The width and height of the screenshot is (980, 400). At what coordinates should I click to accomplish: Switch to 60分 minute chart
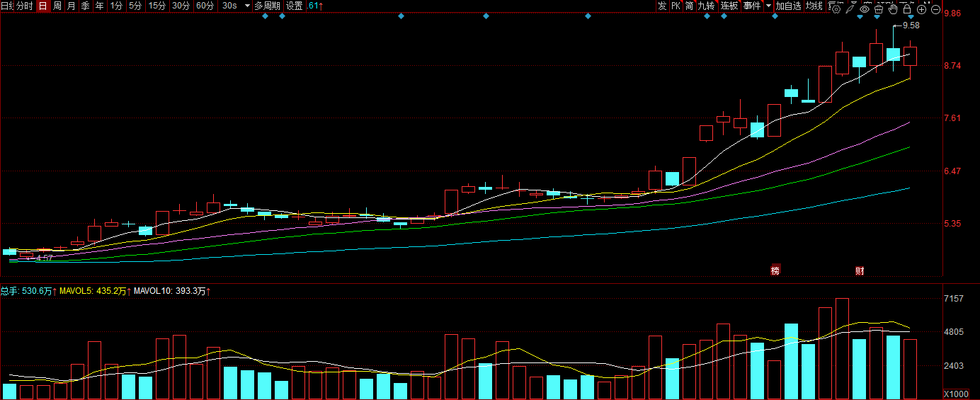point(205,6)
